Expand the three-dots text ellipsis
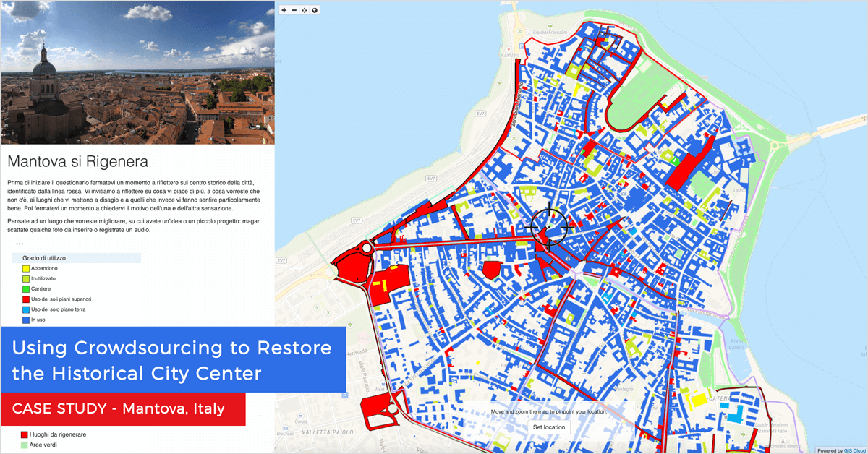 pos(20,244)
